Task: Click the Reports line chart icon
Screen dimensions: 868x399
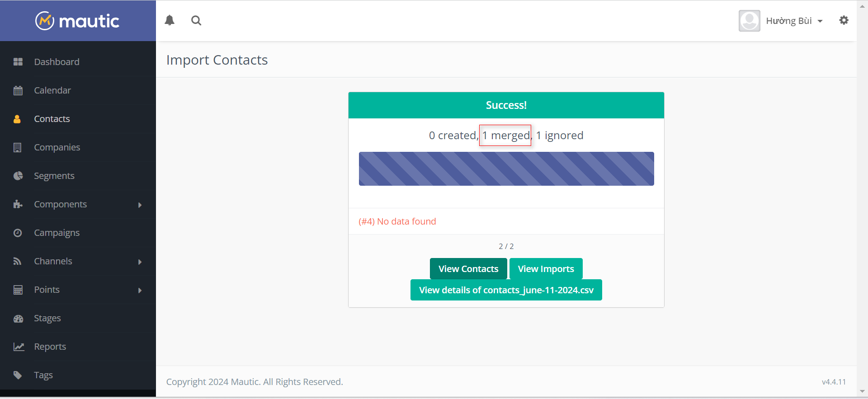Action: click(x=19, y=347)
